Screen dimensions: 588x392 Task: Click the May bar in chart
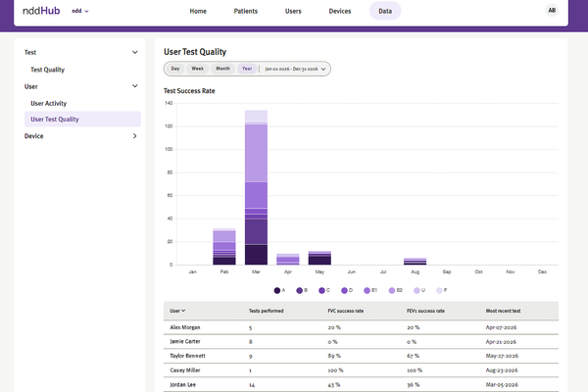coord(319,258)
